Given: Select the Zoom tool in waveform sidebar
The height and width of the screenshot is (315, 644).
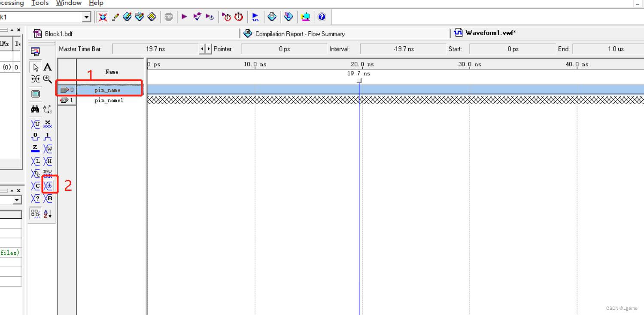Looking at the screenshot, I should [47, 79].
